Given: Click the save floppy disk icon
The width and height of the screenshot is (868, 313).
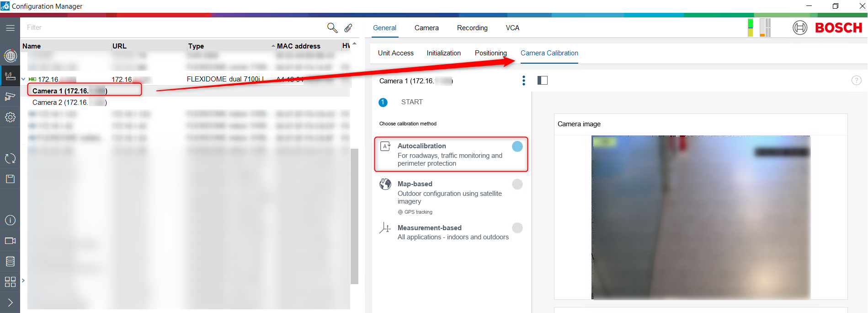Looking at the screenshot, I should pos(10,179).
